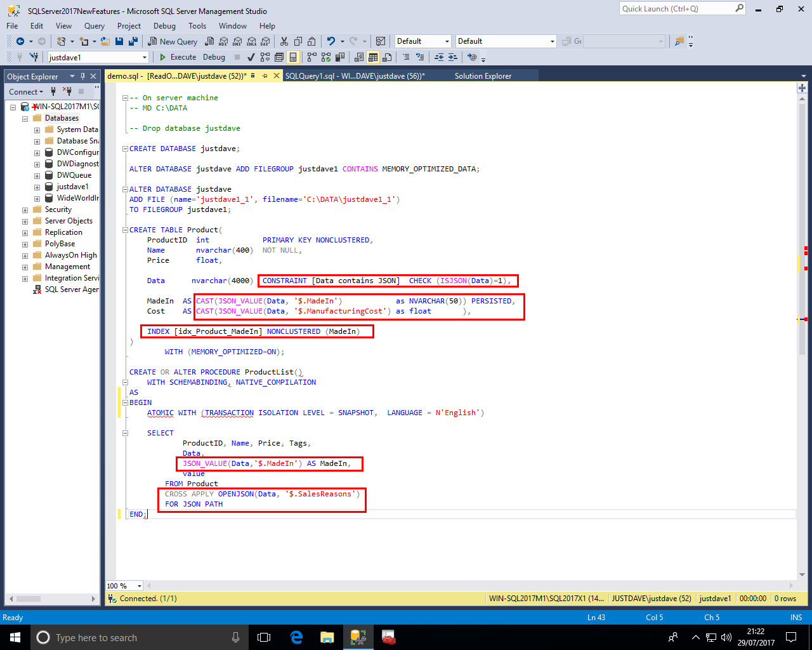Click the Analysis Services DAX Query icon
Screen dimensions: 812x650
[265, 41]
